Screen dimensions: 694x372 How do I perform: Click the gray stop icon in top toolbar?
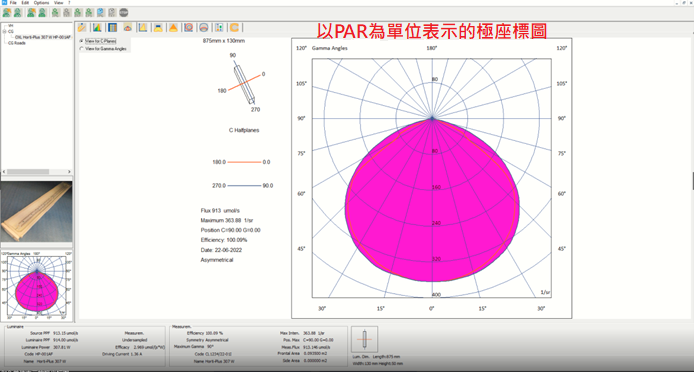point(123,12)
